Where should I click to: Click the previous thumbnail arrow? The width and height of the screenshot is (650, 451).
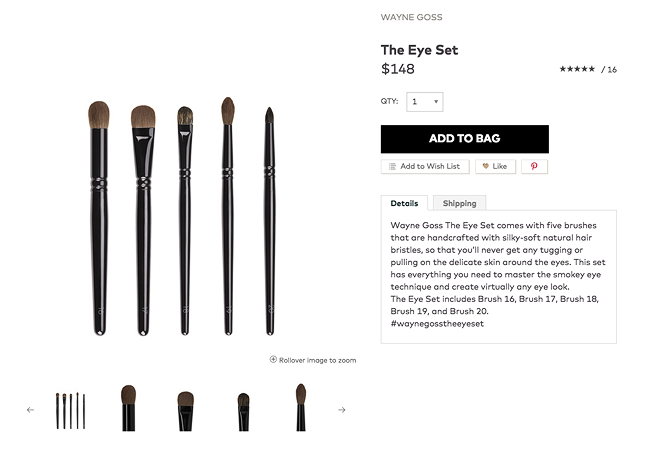pyautogui.click(x=30, y=410)
